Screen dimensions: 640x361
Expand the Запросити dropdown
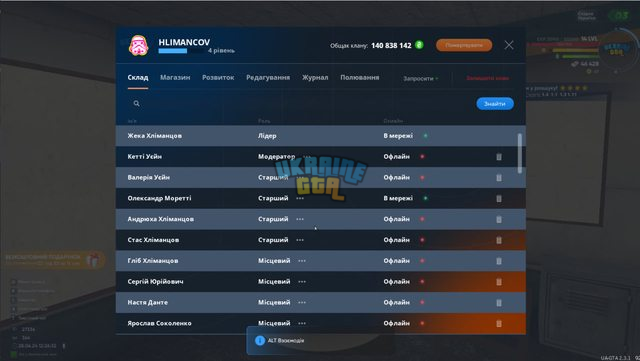pos(420,78)
